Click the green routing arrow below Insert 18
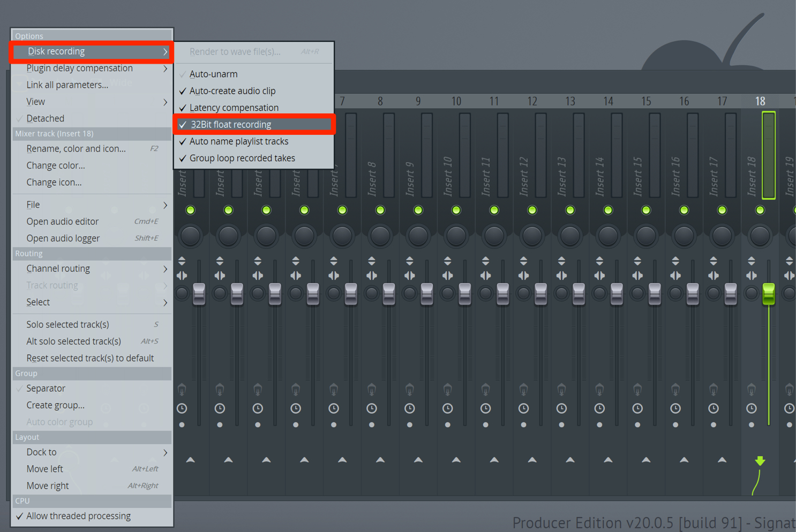This screenshot has height=532, width=796. tap(760, 460)
